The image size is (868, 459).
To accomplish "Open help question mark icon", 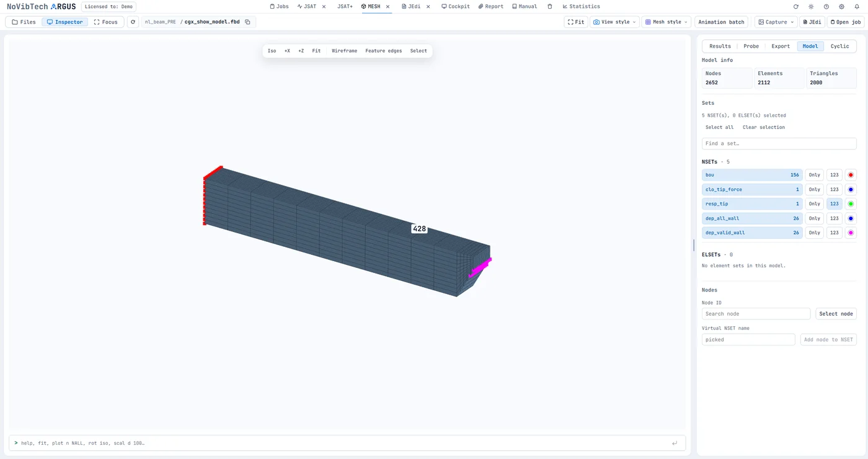I will [x=826, y=7].
